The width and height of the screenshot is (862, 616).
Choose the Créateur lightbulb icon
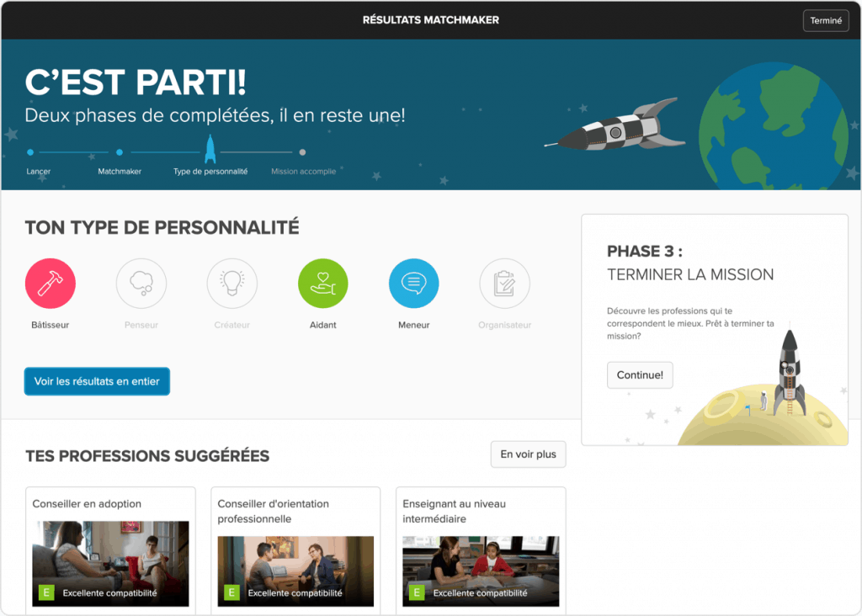(232, 284)
